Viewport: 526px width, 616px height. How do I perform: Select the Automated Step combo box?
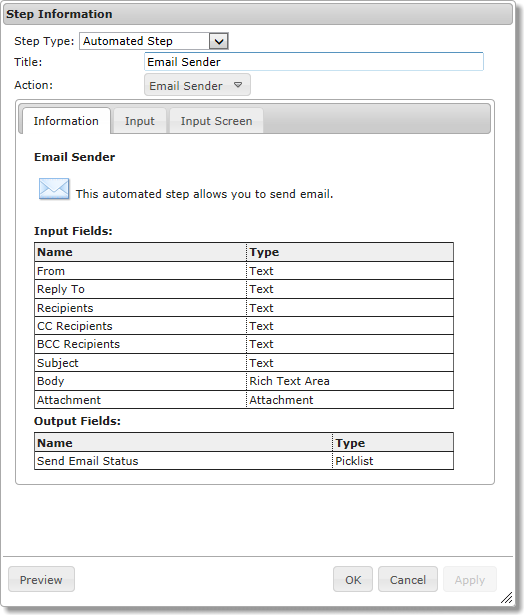154,41
